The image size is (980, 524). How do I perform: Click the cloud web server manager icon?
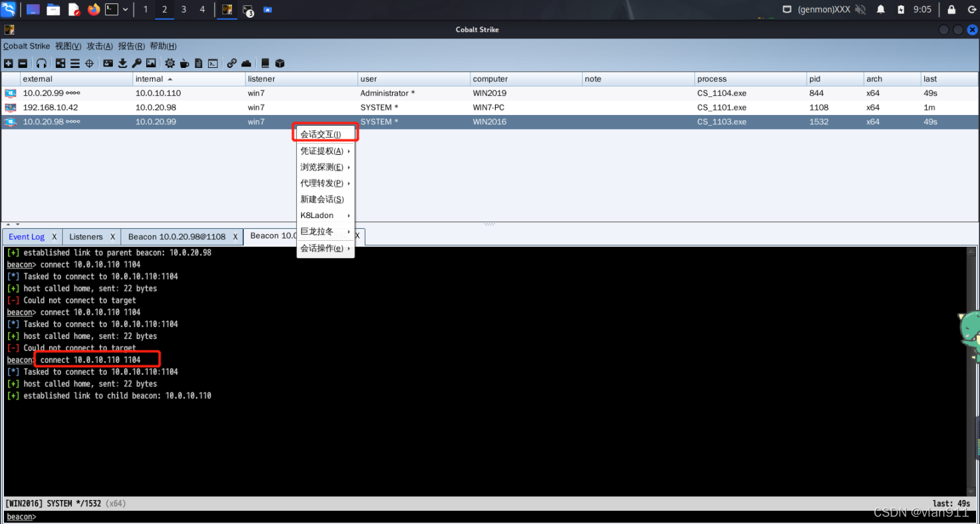coord(246,63)
